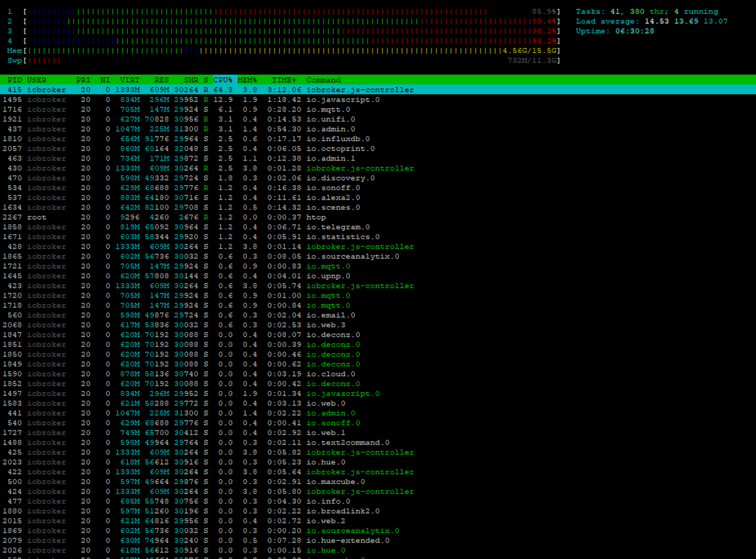The width and height of the screenshot is (756, 559).
Task: Select the io.web.2 process row
Action: pyautogui.click(x=378, y=521)
